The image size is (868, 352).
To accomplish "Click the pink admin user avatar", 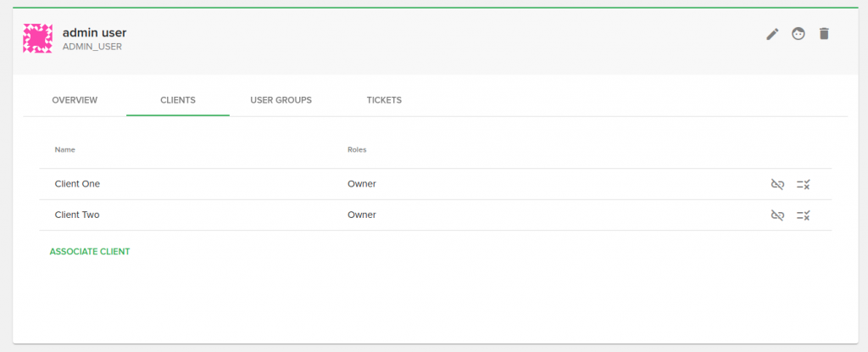I will pyautogui.click(x=37, y=38).
